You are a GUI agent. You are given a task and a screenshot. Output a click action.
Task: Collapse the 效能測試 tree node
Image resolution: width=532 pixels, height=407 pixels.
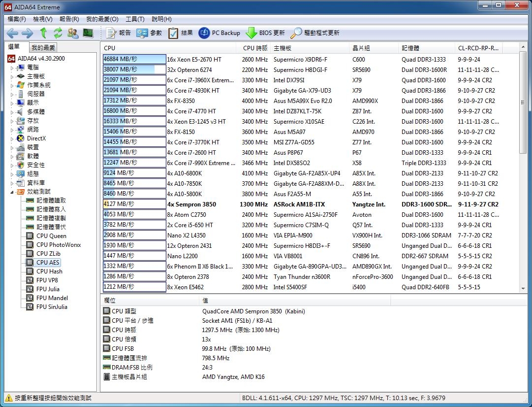click(x=12, y=192)
